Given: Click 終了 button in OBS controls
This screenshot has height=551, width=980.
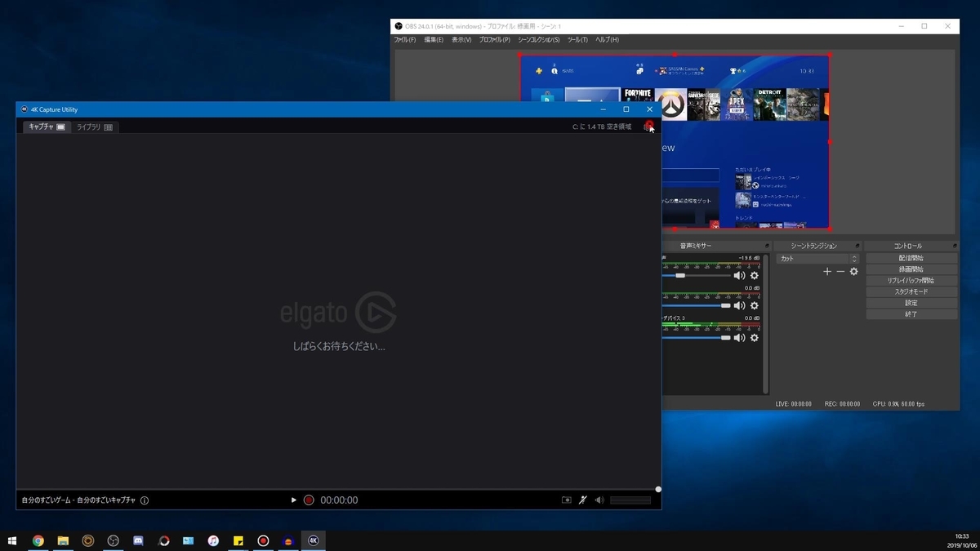Looking at the screenshot, I should 911,314.
